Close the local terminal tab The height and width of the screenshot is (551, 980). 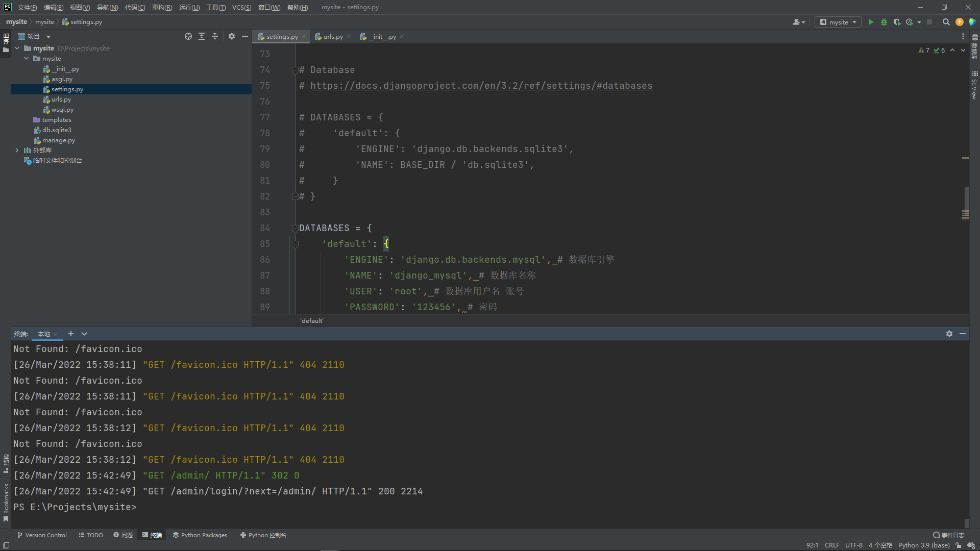coord(56,334)
